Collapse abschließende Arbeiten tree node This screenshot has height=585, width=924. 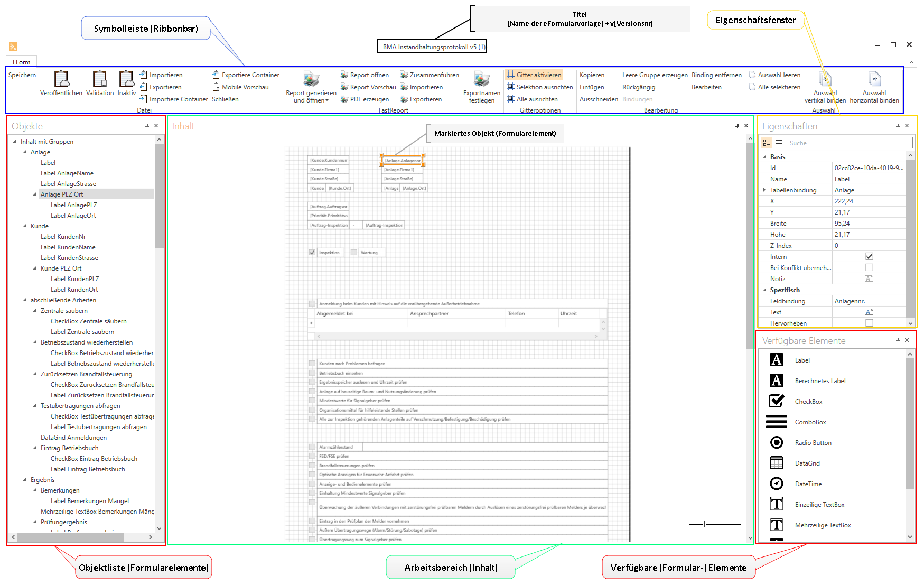tap(25, 300)
